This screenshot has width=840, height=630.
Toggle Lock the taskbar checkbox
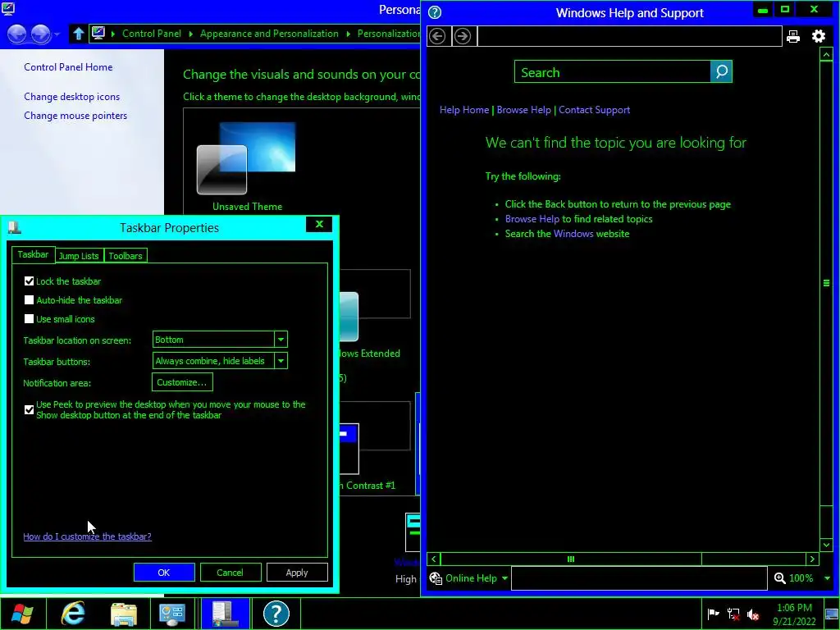tap(29, 281)
